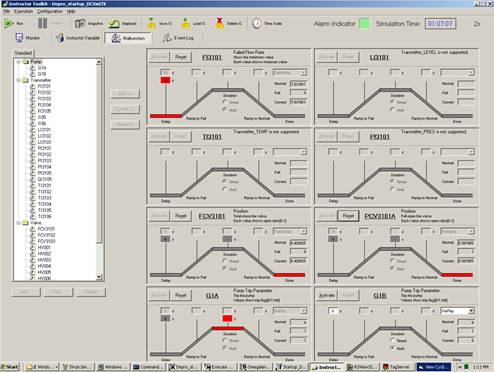This screenshot has height=372, width=494.
Task: Switch to the Monitor tab
Action: click(x=28, y=38)
